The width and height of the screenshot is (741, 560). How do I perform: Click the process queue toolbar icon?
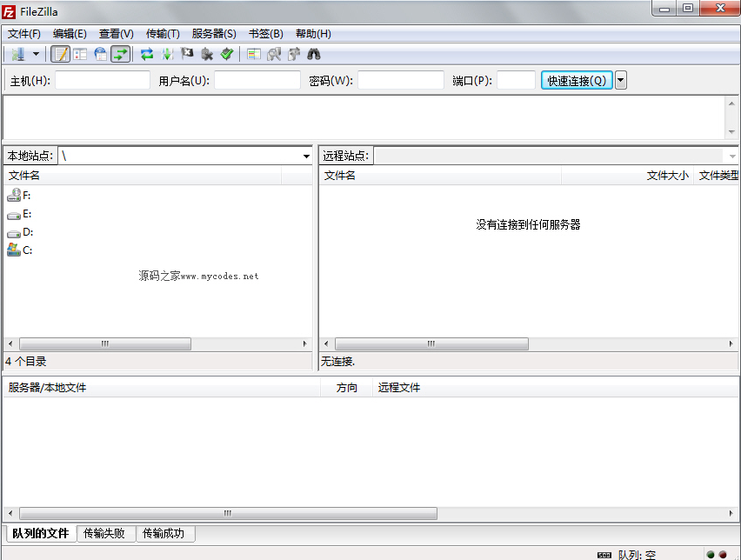coord(167,54)
